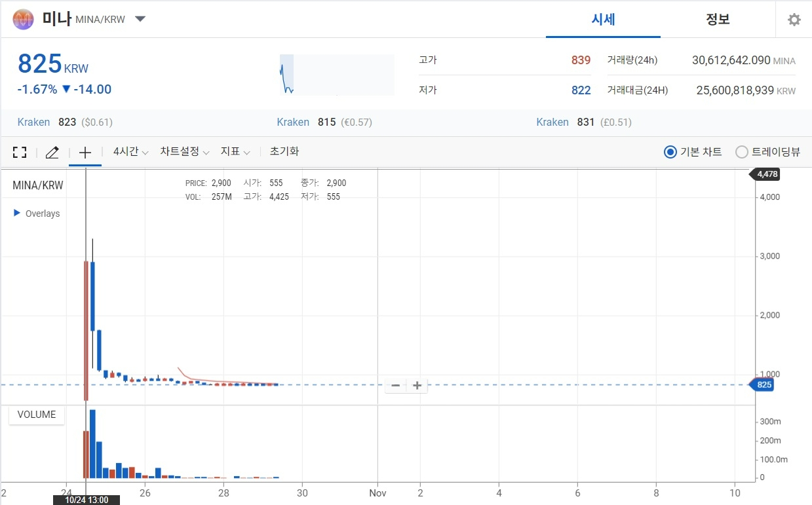Open the 지표 indicators dropdown
This screenshot has height=505, width=812.
pyautogui.click(x=235, y=151)
